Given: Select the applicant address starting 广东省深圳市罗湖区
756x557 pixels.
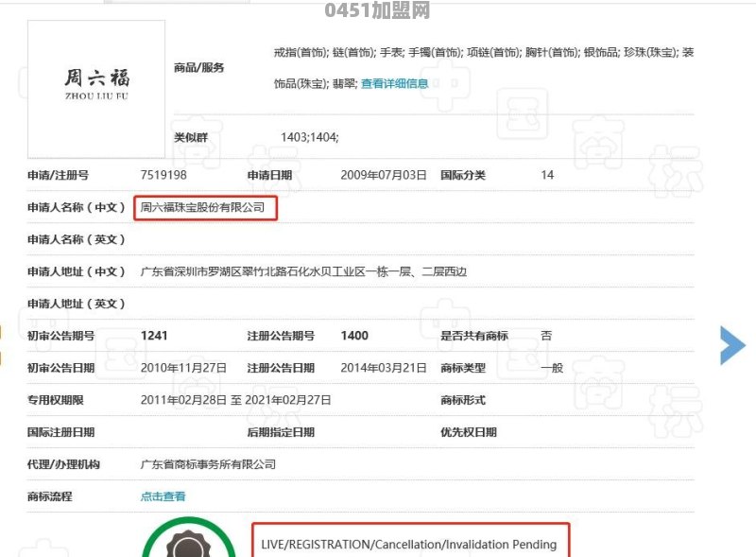Looking at the screenshot, I should pos(303,271).
